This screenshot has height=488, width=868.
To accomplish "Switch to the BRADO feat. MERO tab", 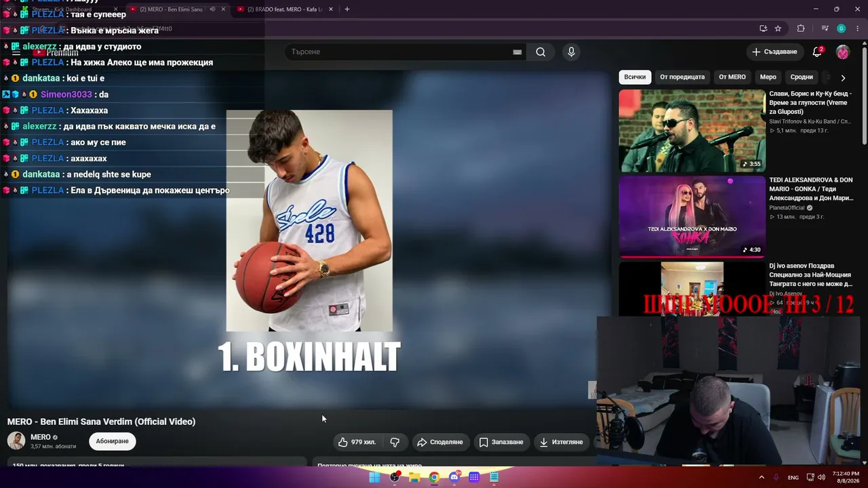I will (285, 9).
